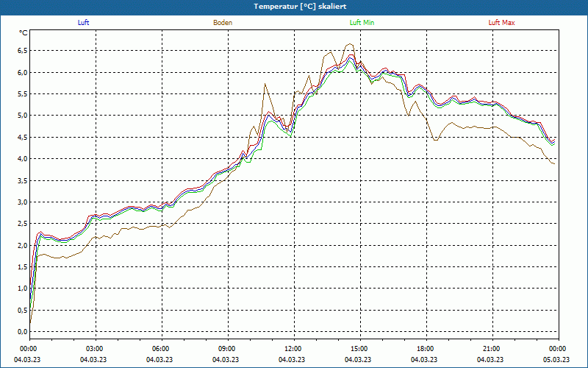This screenshot has width=588, height=368.
Task: Click the 04.03.23 date under 21:00
Action: pyautogui.click(x=490, y=359)
